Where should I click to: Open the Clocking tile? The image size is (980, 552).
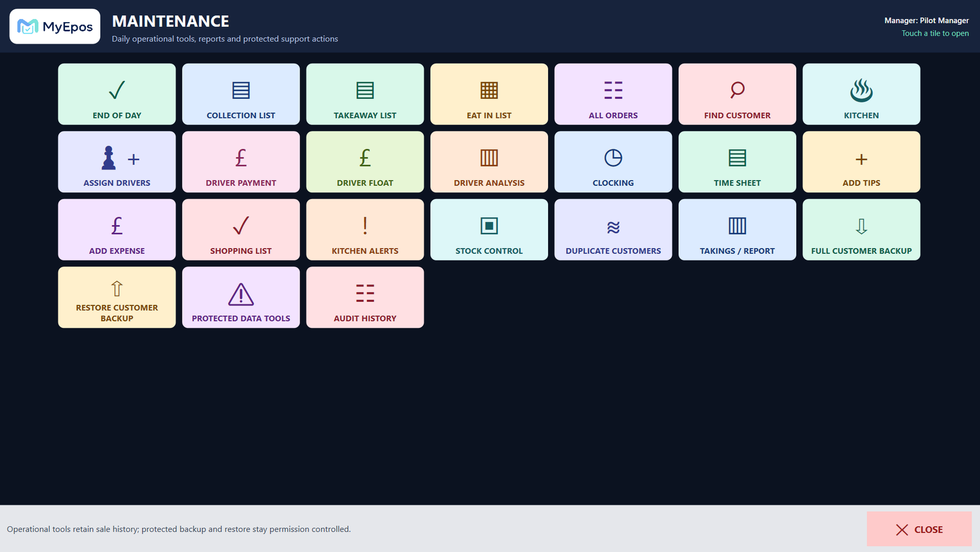pos(613,162)
